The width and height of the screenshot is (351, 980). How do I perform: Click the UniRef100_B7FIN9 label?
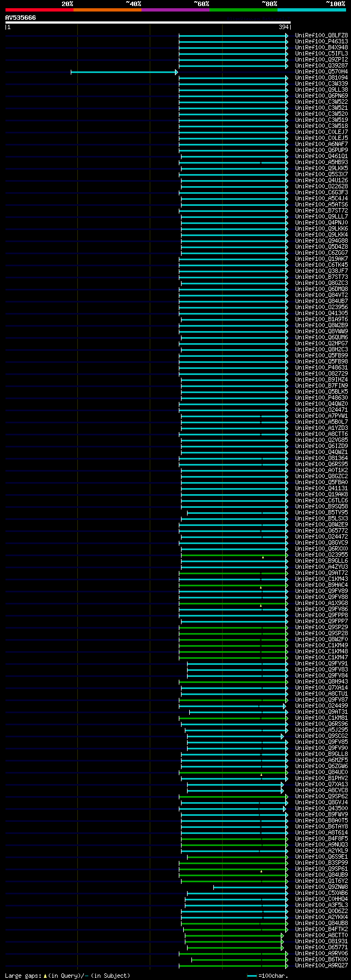tap(321, 385)
